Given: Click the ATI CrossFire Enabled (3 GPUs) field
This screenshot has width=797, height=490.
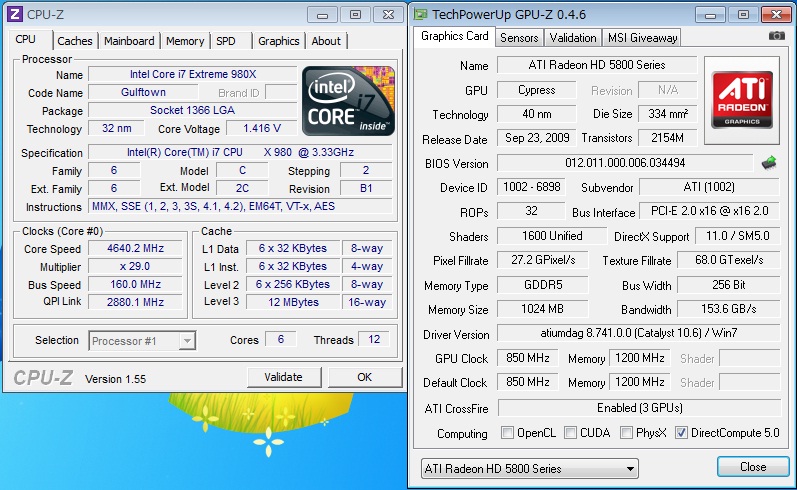Looking at the screenshot, I should click(x=639, y=408).
